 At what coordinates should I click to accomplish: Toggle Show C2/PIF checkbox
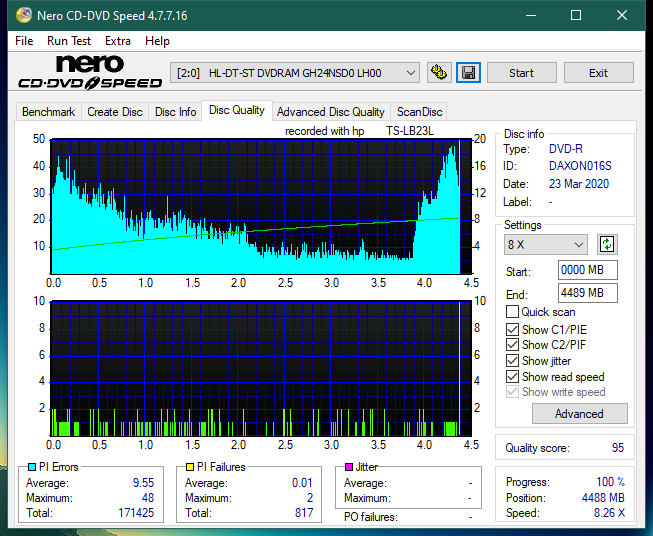pos(512,345)
